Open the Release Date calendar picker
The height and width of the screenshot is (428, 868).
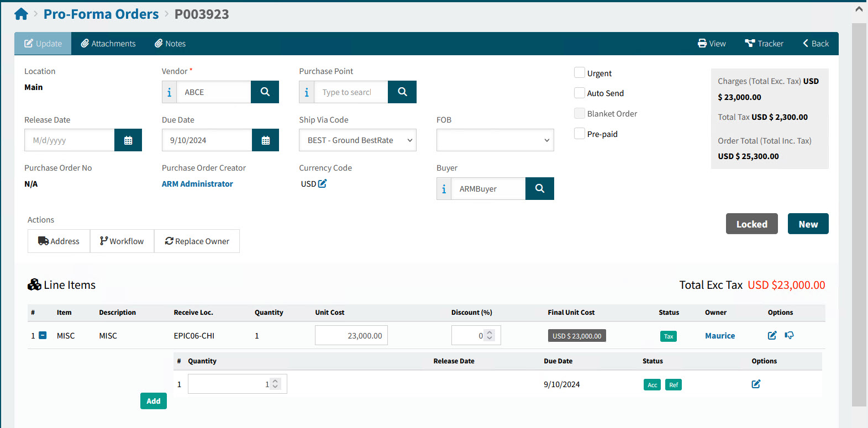tap(128, 140)
